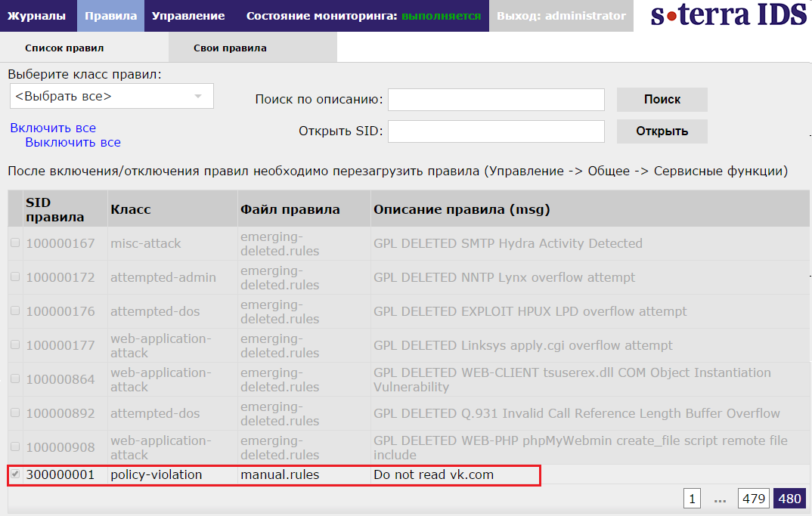Focus the Открыть SID input field
812x516 pixels.
496,131
